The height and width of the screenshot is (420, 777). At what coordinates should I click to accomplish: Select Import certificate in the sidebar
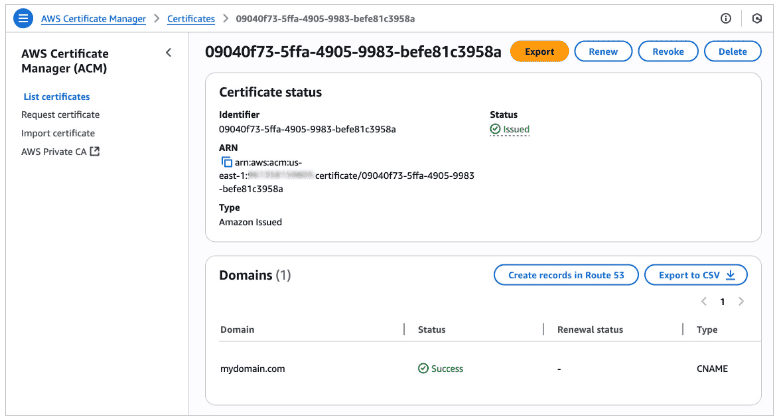[58, 133]
